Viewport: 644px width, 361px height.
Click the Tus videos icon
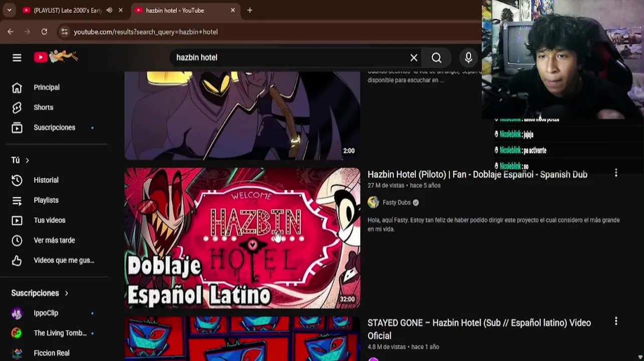pyautogui.click(x=17, y=221)
